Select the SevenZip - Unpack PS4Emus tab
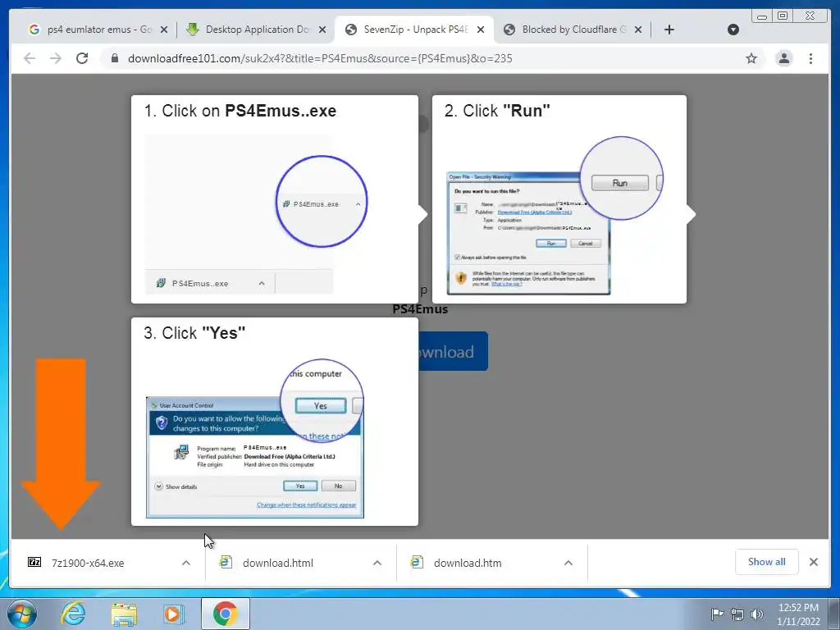Image resolution: width=840 pixels, height=630 pixels. pyautogui.click(x=415, y=30)
